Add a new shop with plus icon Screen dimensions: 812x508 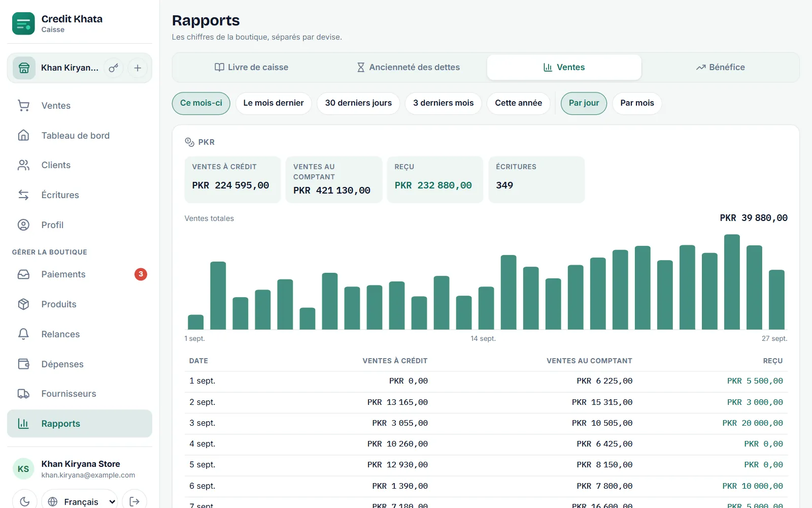click(x=138, y=68)
